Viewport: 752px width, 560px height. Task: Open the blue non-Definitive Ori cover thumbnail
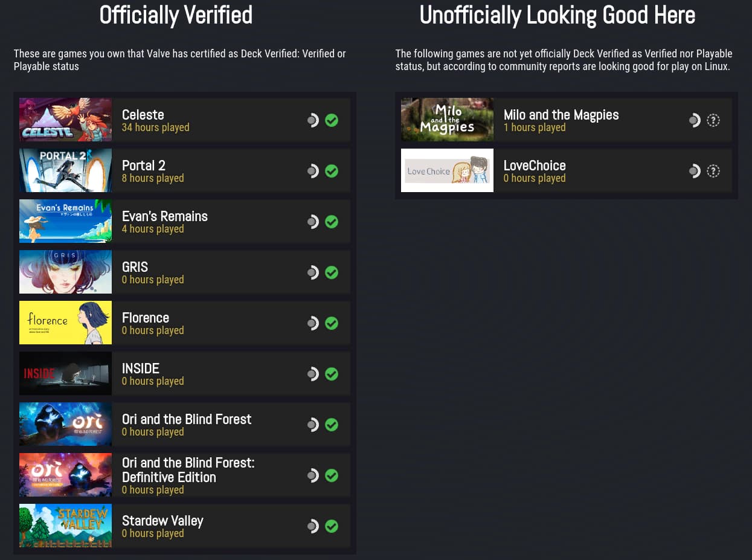pos(65,424)
